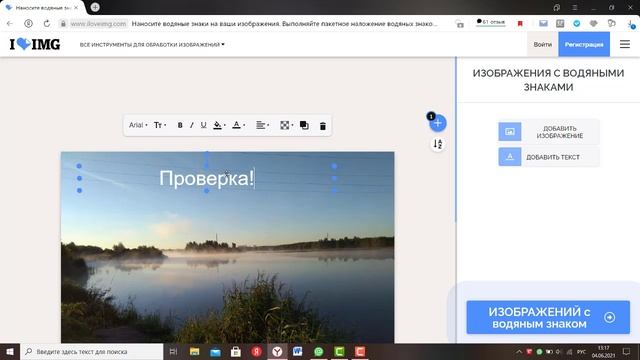Click the Проверка! watermark text on image
Screen dimensions: 640x360
[x=207, y=178]
